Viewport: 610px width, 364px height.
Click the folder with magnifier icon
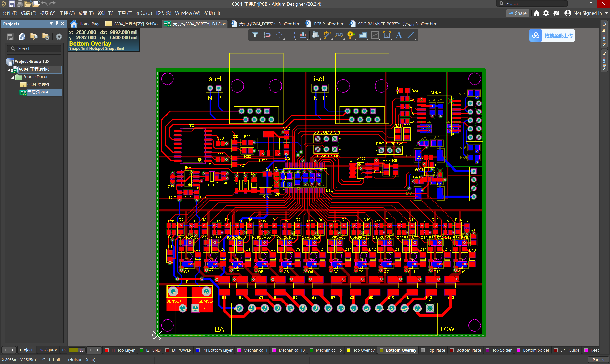click(x=34, y=36)
